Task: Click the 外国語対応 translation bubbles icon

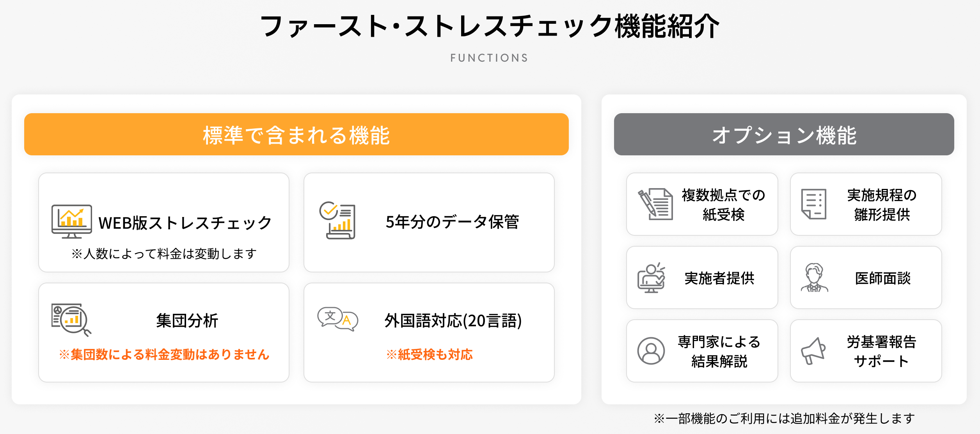Action: 338,319
